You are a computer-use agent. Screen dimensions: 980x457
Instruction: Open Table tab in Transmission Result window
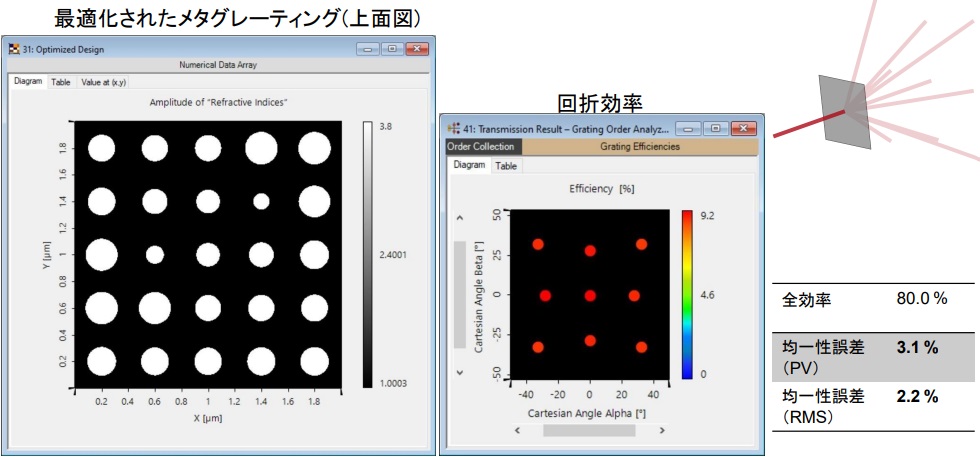coord(507,165)
